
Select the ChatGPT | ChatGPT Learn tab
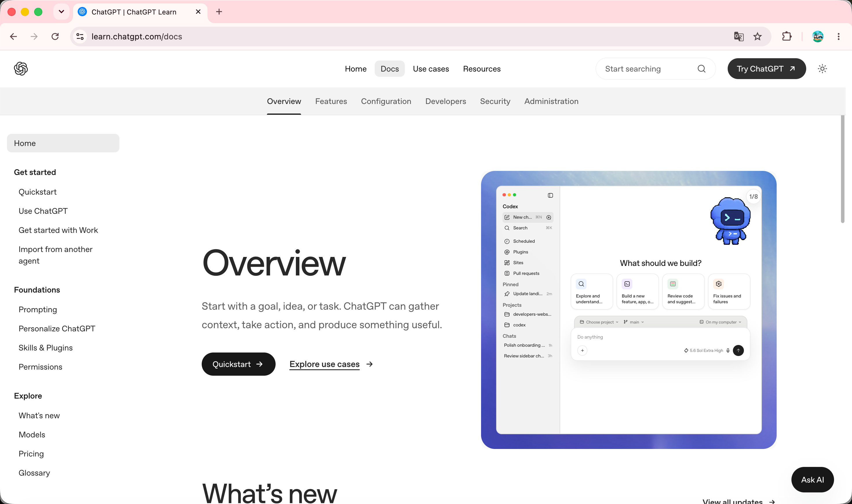(x=140, y=12)
